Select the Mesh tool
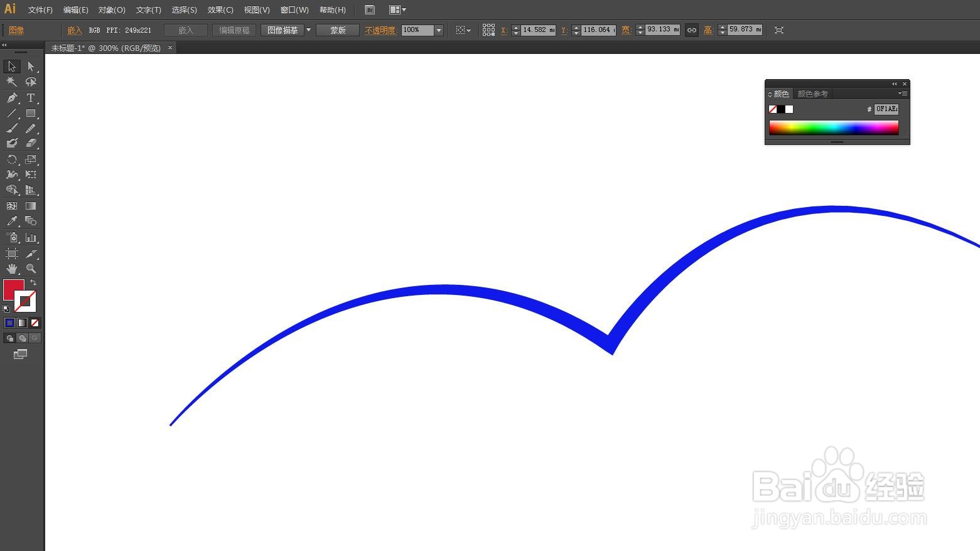Viewport: 980px width, 551px height. pos(11,206)
